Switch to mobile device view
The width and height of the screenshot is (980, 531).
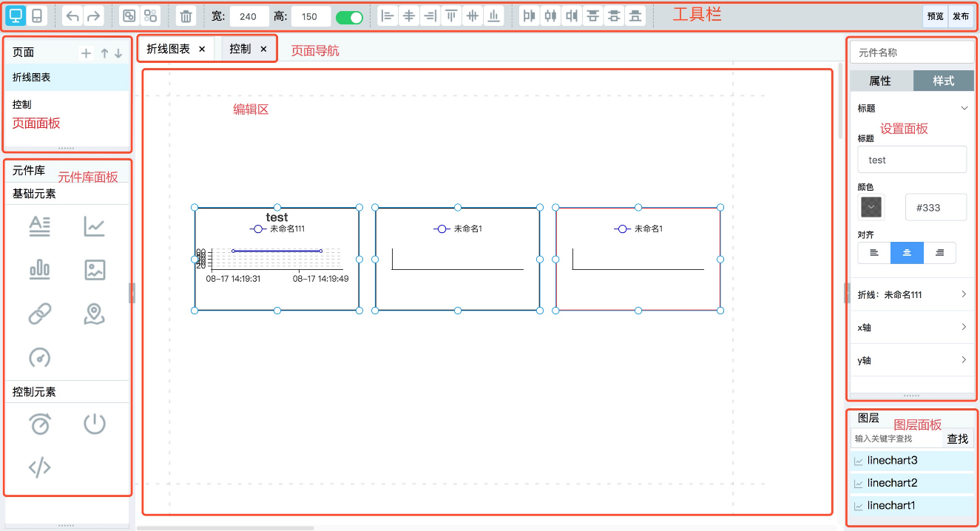pyautogui.click(x=37, y=16)
